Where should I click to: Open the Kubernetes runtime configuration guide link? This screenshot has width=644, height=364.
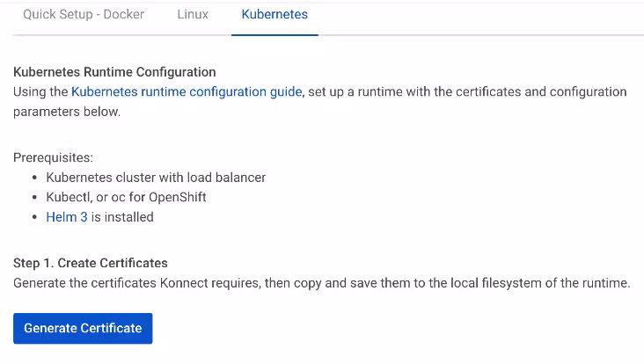point(187,91)
